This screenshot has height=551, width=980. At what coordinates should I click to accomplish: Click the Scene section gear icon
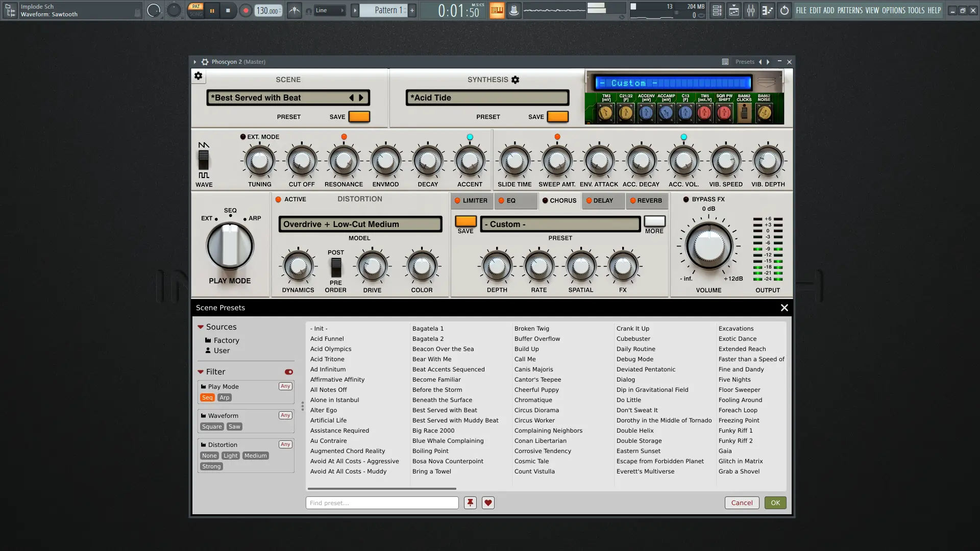pos(199,76)
